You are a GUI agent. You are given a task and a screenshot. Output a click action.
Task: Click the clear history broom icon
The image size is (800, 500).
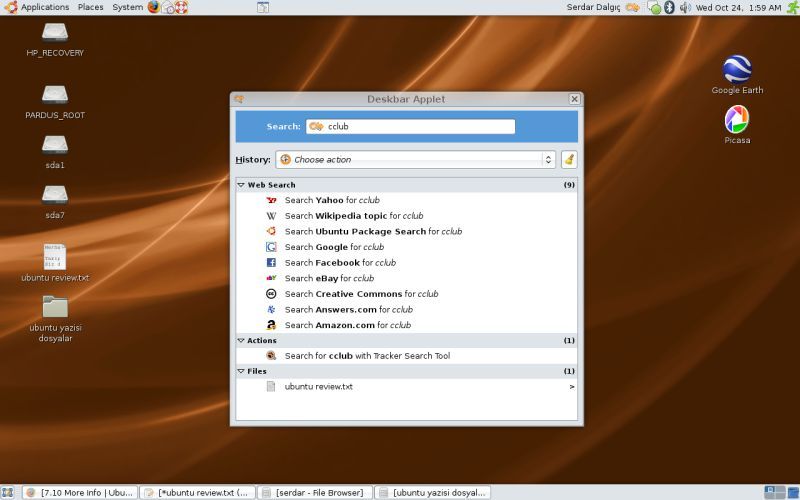click(569, 159)
